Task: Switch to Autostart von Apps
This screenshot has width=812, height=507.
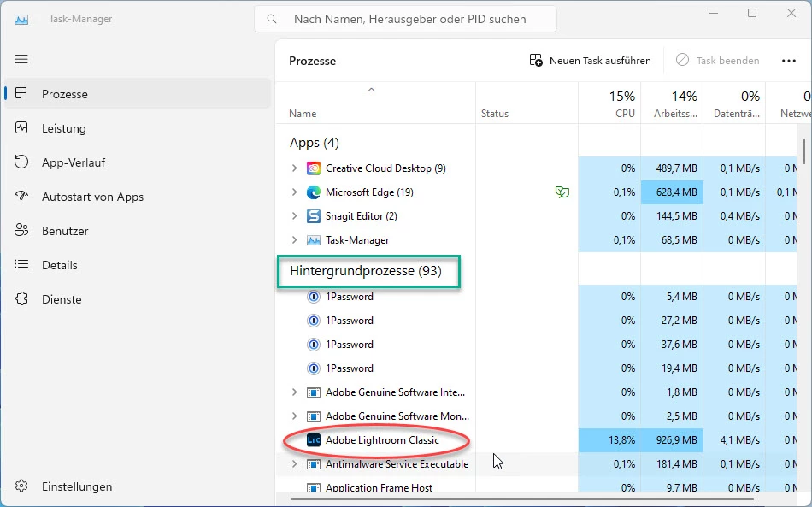Action: tap(138, 197)
